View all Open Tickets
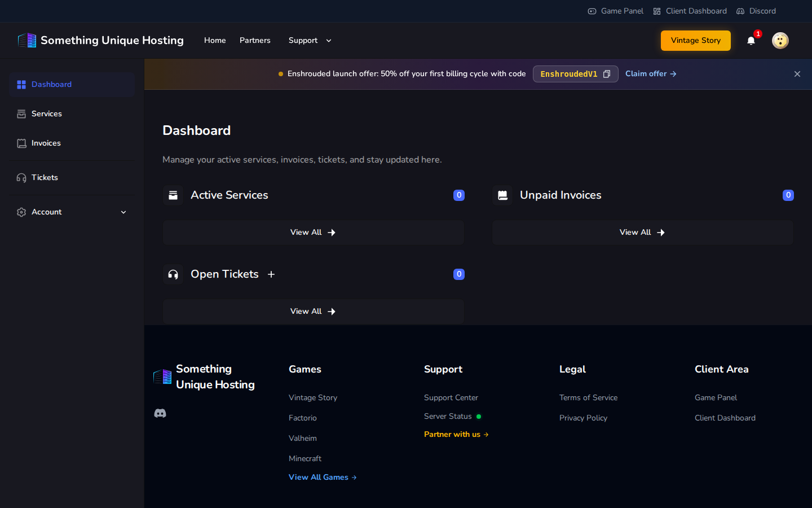This screenshot has height=508, width=812. tap(314, 312)
